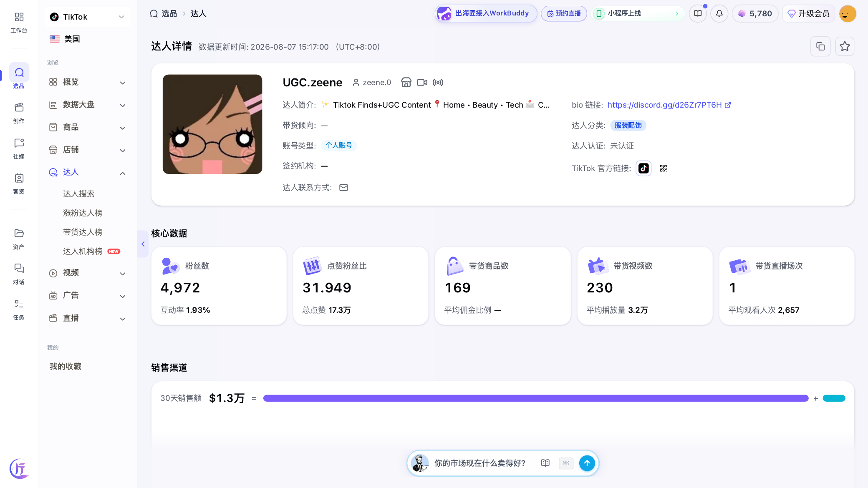
Task: Send the chat question with arrow button
Action: (x=587, y=463)
